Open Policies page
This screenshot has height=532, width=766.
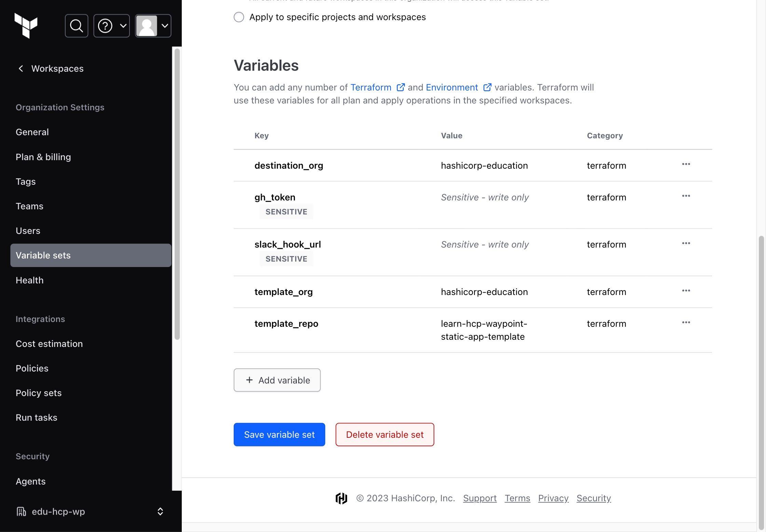pyautogui.click(x=32, y=368)
